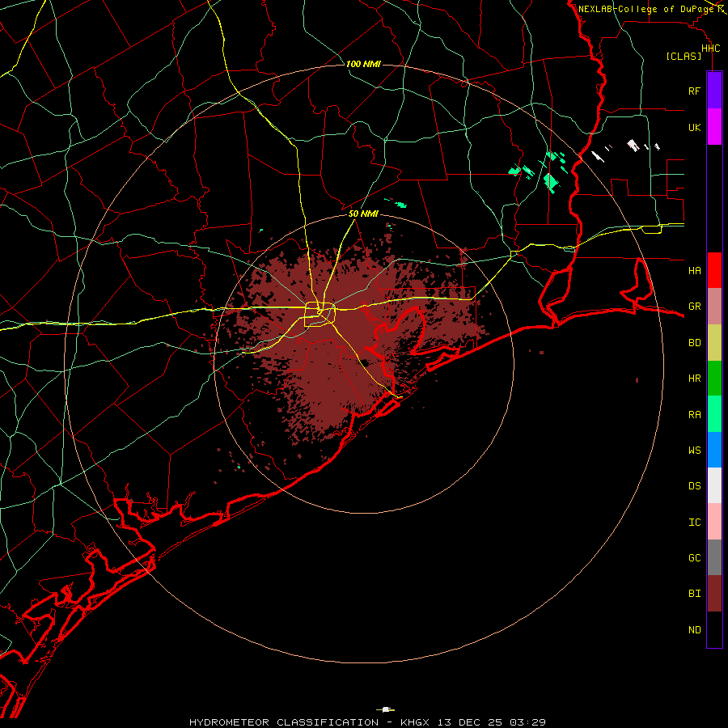Click the "GC" legend label text
This screenshot has height=728, width=728.
tap(694, 558)
